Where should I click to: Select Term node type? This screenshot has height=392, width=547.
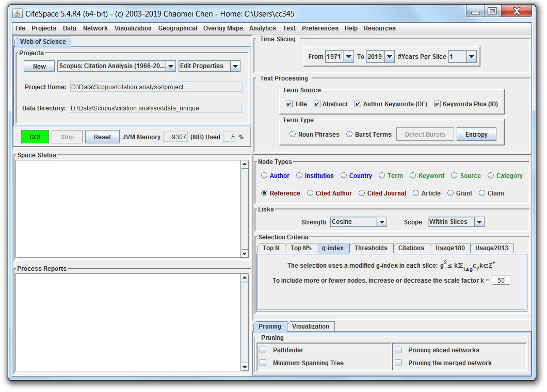382,175
